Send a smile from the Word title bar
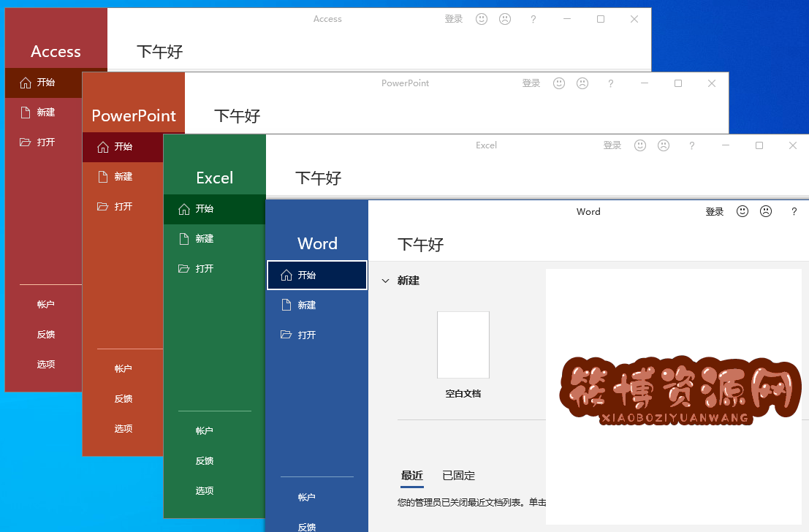Viewport: 809px width, 532px height. (742, 211)
